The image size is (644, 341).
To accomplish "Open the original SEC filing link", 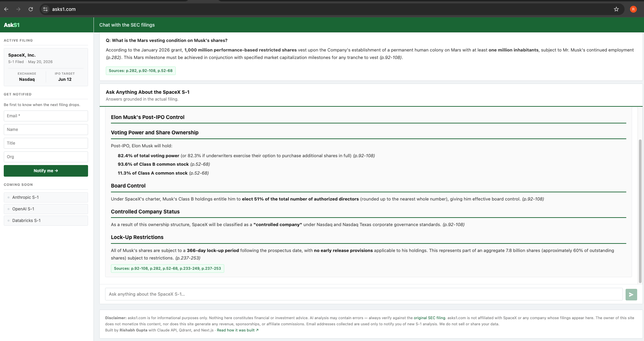I will [x=429, y=318].
